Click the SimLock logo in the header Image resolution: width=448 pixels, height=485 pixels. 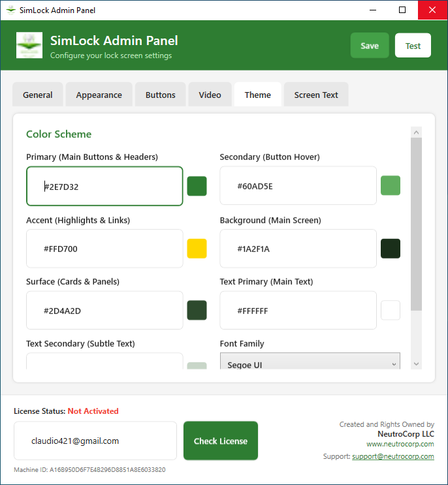(29, 46)
